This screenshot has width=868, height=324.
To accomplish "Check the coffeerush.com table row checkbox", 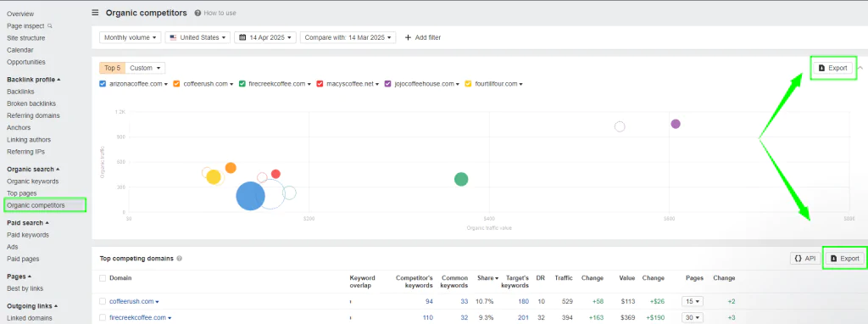I will tap(102, 301).
